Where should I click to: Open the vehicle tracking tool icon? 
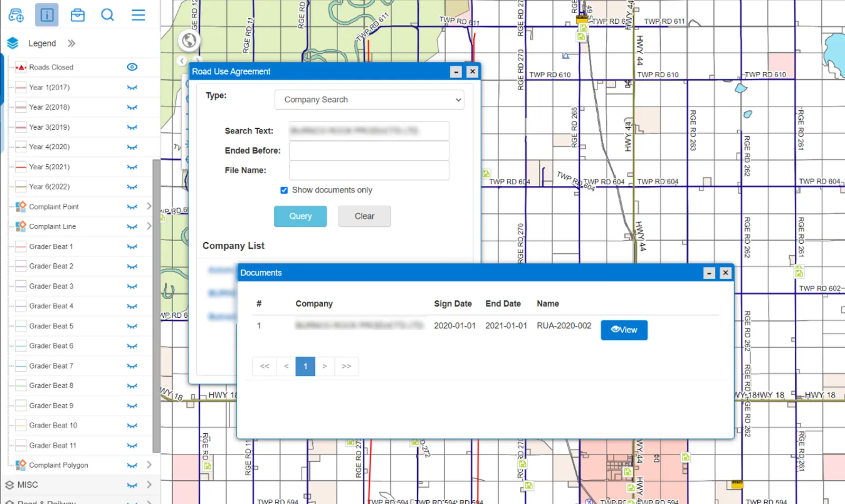(x=16, y=15)
